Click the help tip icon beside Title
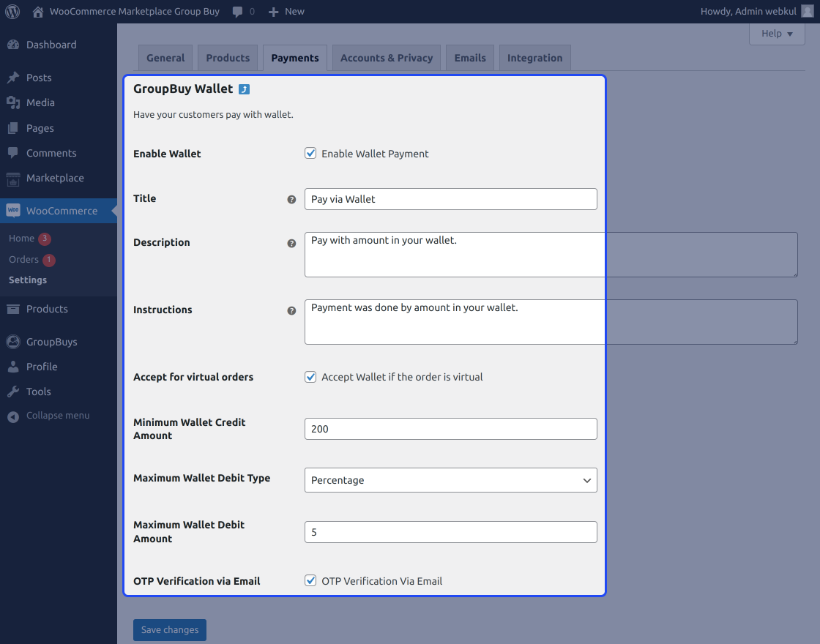 [x=292, y=200]
